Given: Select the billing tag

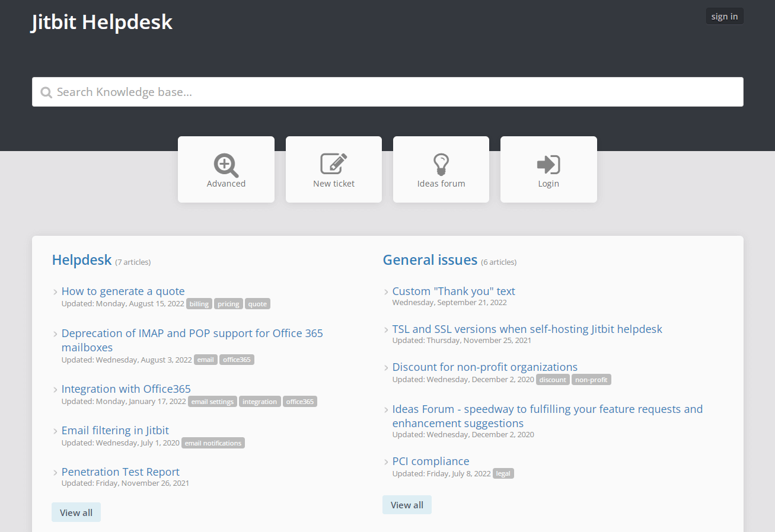Looking at the screenshot, I should click(199, 304).
